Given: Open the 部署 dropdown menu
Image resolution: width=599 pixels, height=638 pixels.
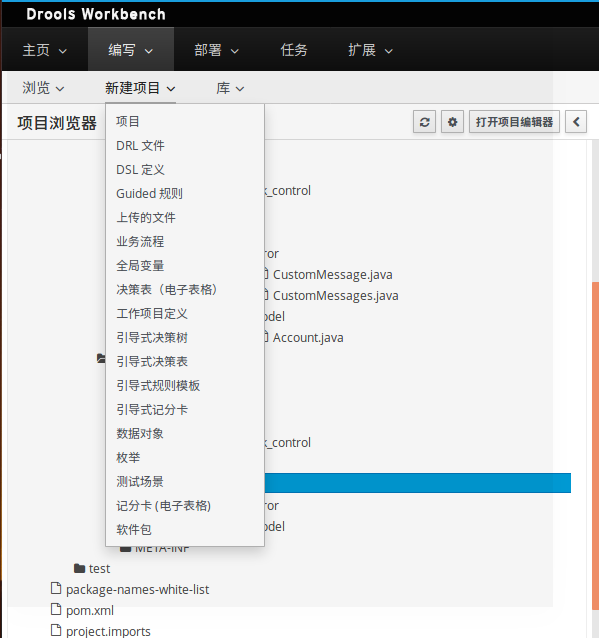Looking at the screenshot, I should pyautogui.click(x=216, y=50).
